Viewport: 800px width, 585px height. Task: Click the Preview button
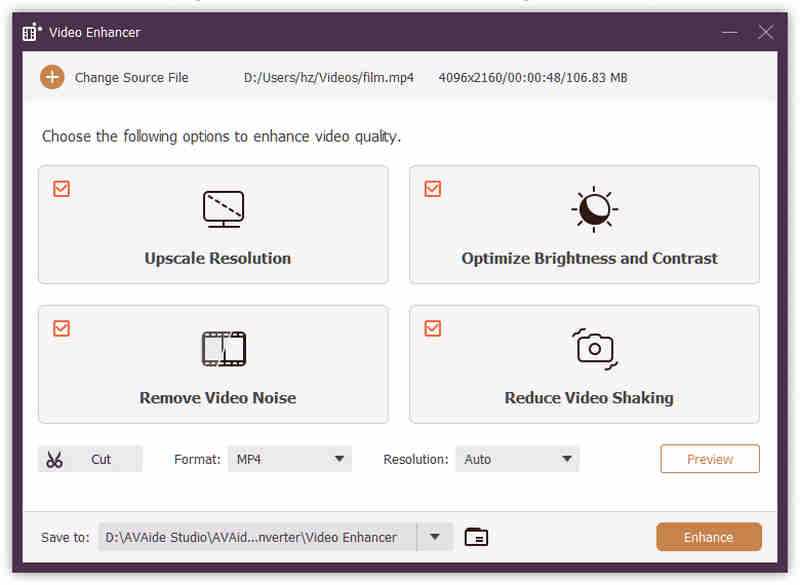click(x=710, y=459)
